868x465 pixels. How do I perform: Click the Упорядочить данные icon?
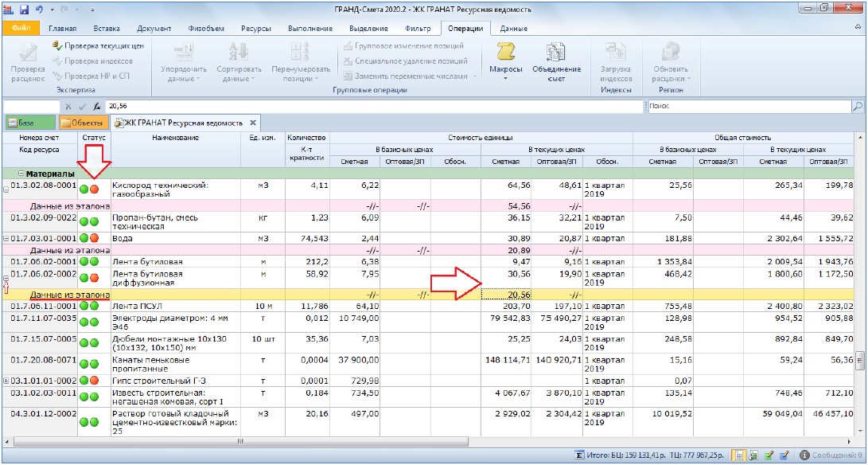click(x=183, y=53)
